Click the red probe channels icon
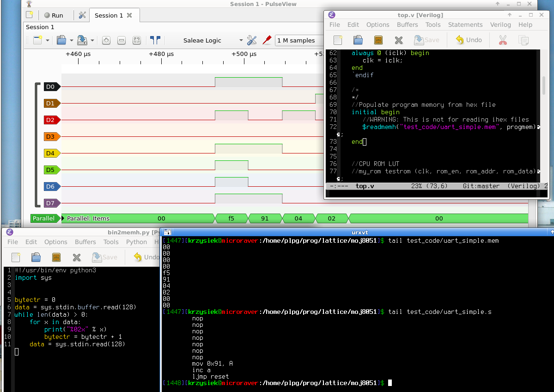 [x=267, y=41]
